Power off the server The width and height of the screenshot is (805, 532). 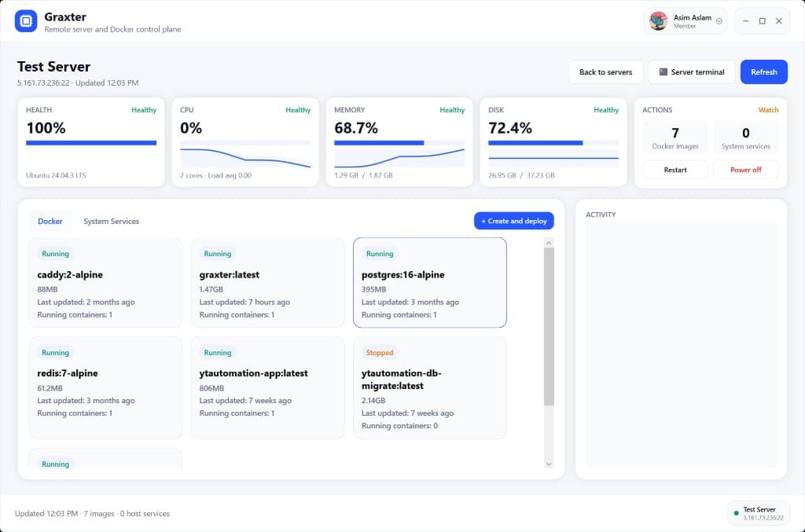[745, 170]
